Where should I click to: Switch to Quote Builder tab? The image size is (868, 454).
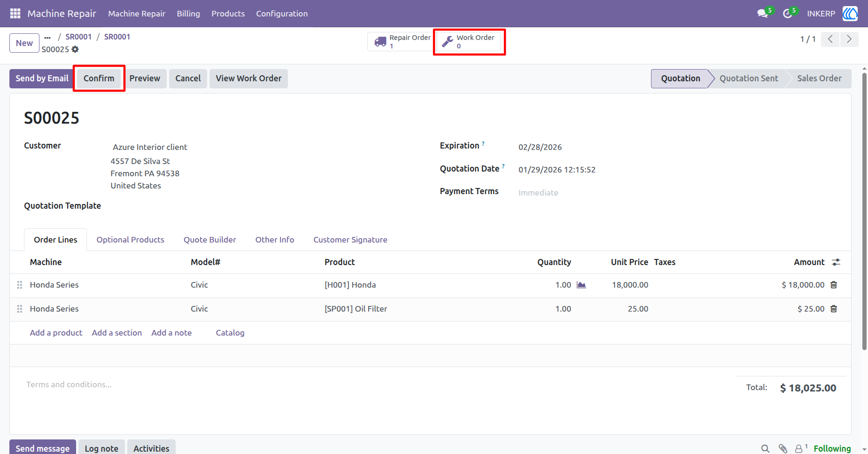coord(209,240)
